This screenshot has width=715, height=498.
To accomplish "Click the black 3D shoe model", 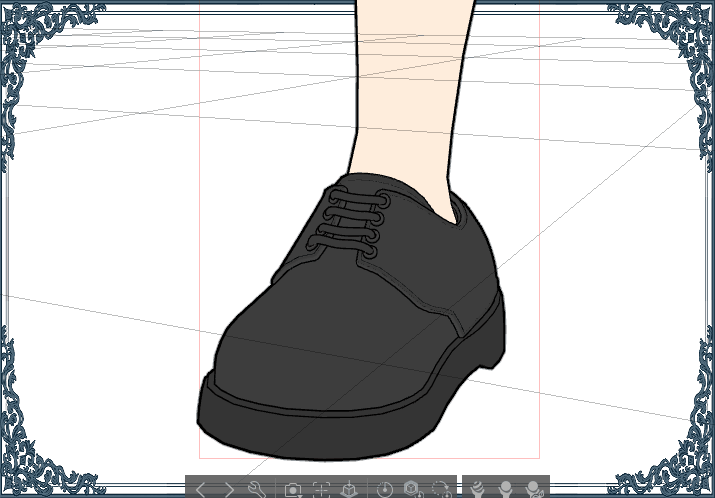I will coord(352,317).
